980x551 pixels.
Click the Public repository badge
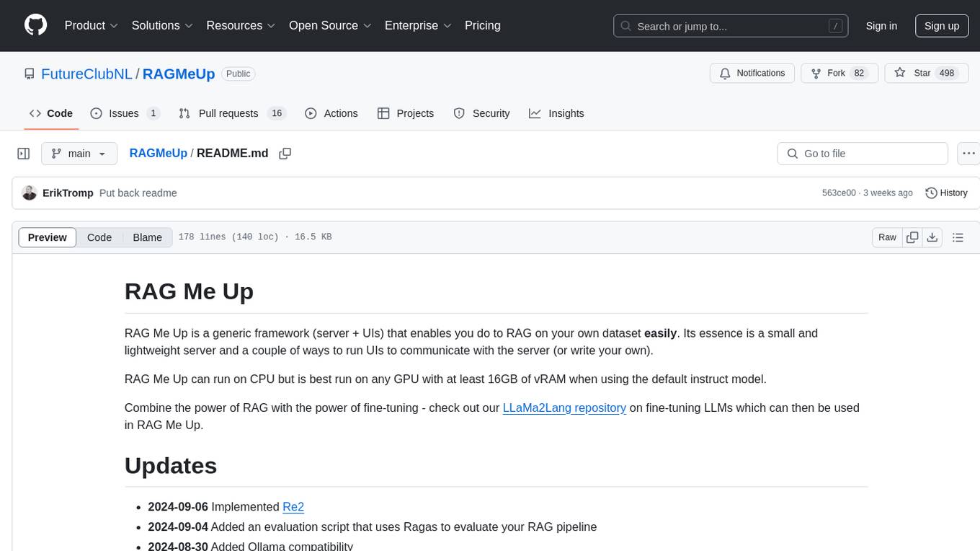tap(239, 74)
